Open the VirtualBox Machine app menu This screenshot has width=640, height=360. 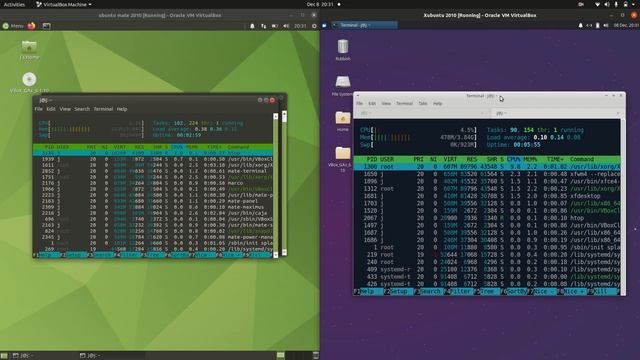64,4
